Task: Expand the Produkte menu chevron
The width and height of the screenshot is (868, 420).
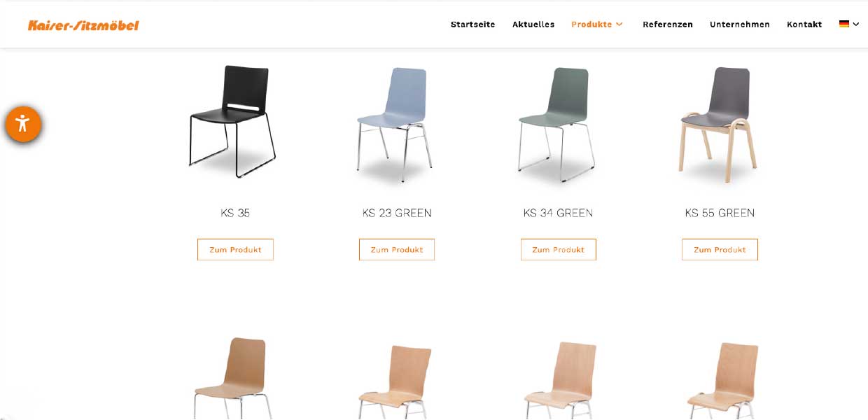Action: (619, 24)
